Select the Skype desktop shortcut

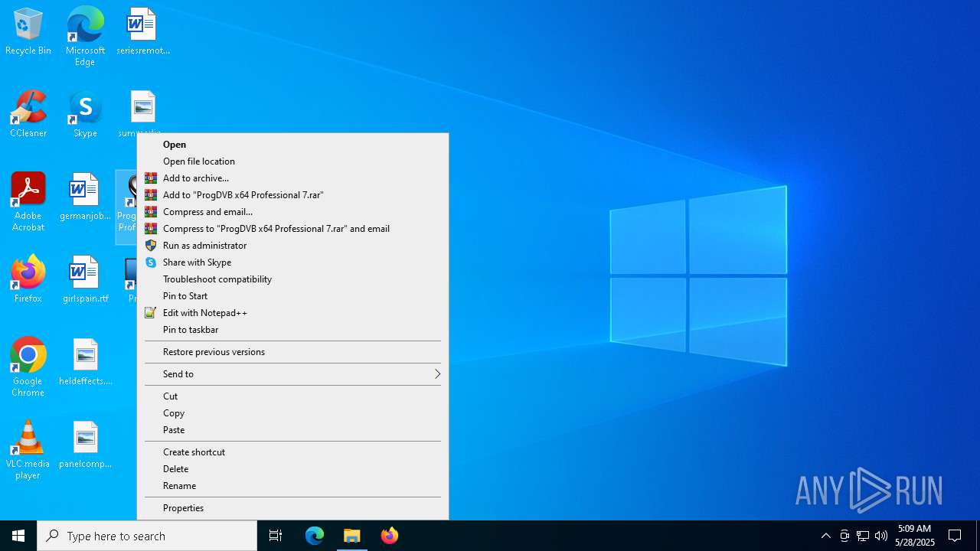tap(85, 115)
